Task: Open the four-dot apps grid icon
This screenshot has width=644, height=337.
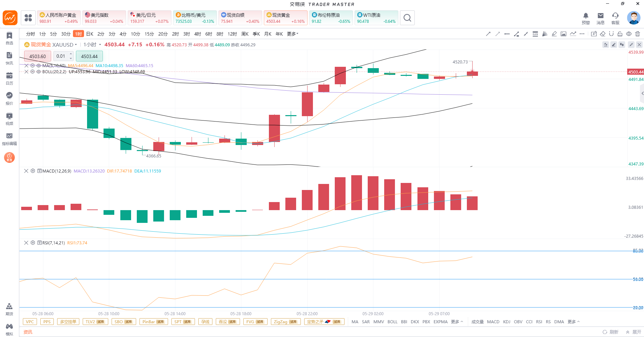Action: click(28, 18)
